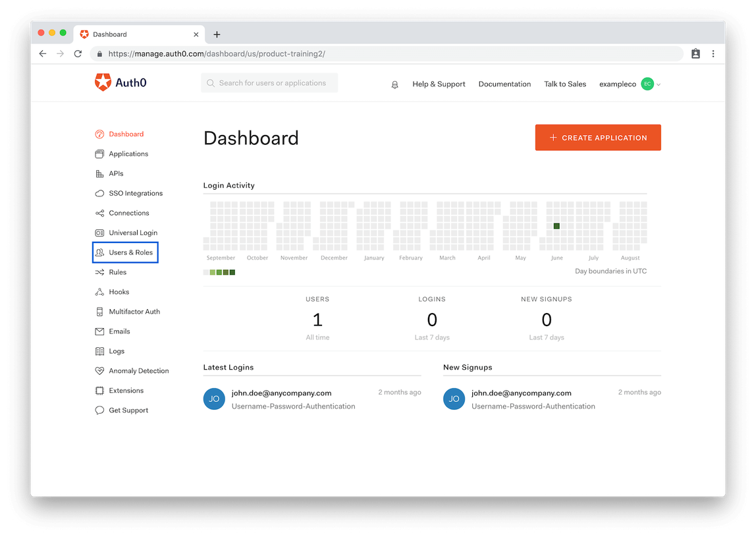
Task: Open Universal Login label in sidebar
Action: point(133,233)
